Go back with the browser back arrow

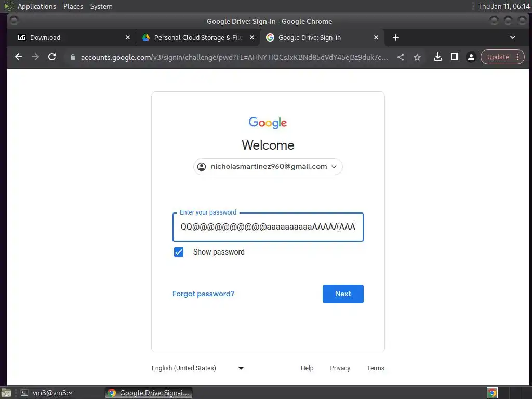point(19,57)
